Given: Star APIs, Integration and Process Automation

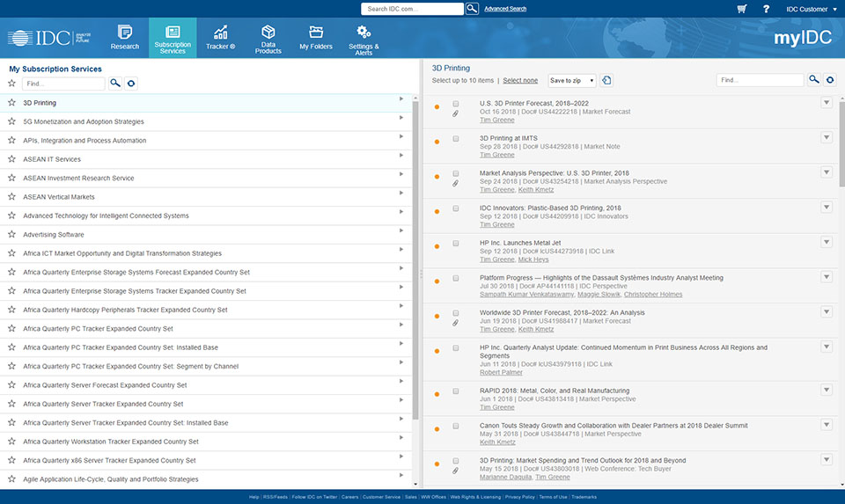Looking at the screenshot, I should point(11,140).
